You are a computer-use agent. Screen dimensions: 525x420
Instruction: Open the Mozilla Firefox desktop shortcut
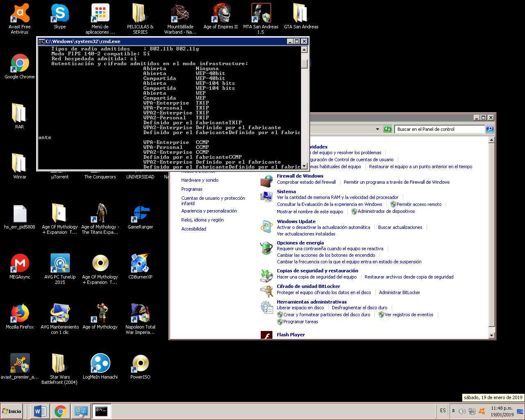click(20, 314)
